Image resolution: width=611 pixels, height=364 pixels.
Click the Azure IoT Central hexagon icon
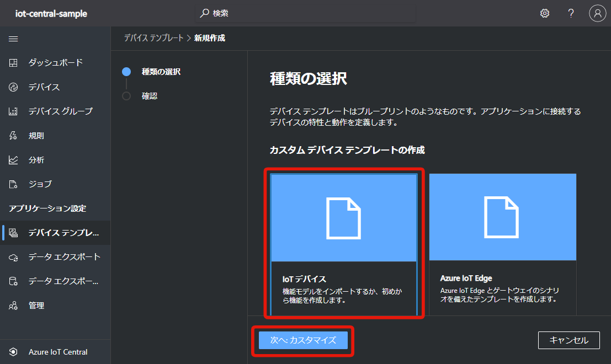pos(13,352)
